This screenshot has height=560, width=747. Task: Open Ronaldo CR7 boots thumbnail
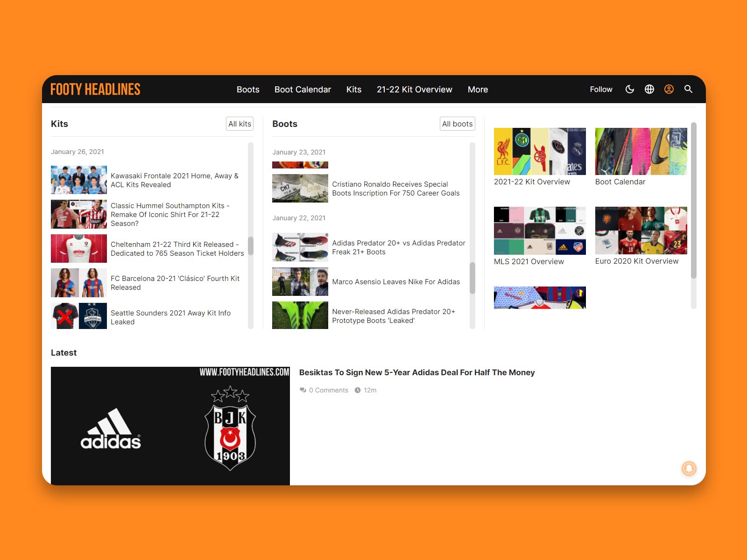point(300,189)
